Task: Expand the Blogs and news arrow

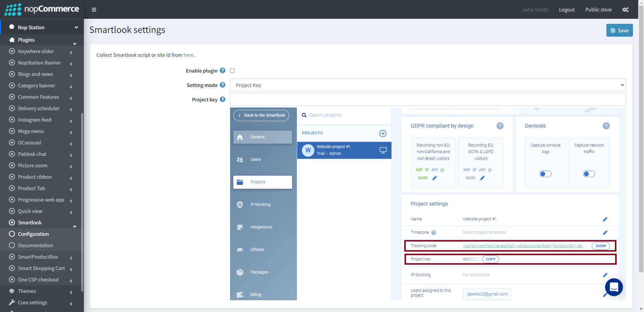Action: click(71, 75)
